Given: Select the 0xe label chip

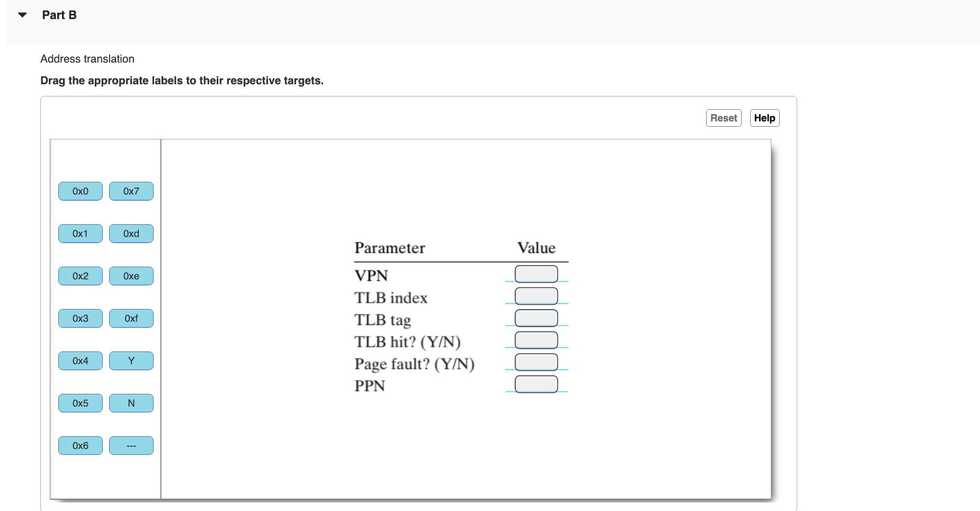Looking at the screenshot, I should click(131, 276).
